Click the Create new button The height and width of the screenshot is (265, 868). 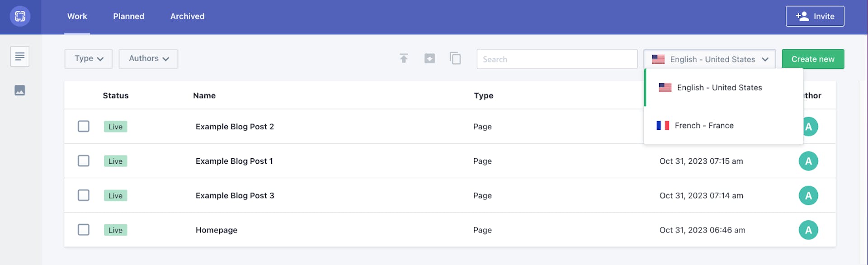812,59
